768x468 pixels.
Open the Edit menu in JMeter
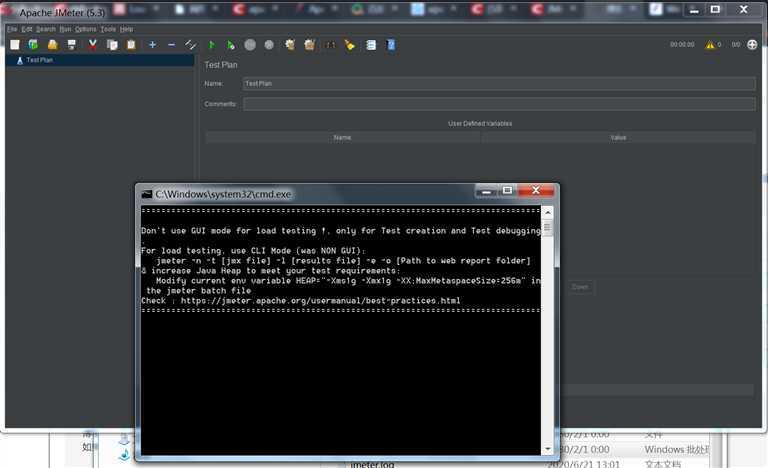27,29
